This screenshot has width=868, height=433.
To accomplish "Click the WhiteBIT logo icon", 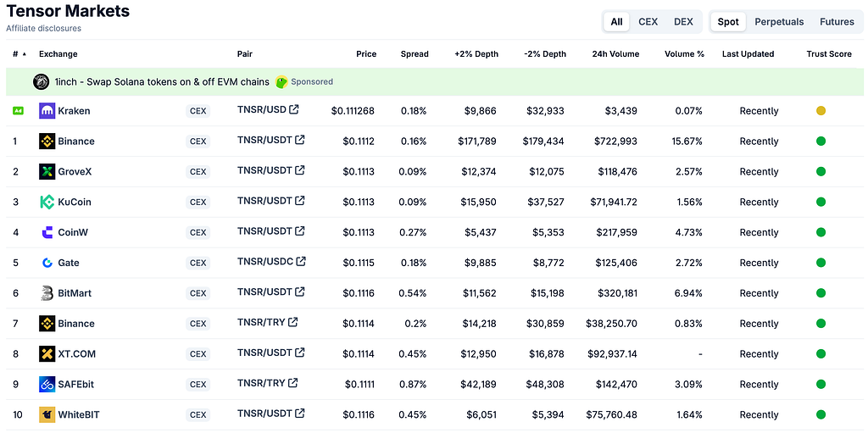I will pos(47,414).
